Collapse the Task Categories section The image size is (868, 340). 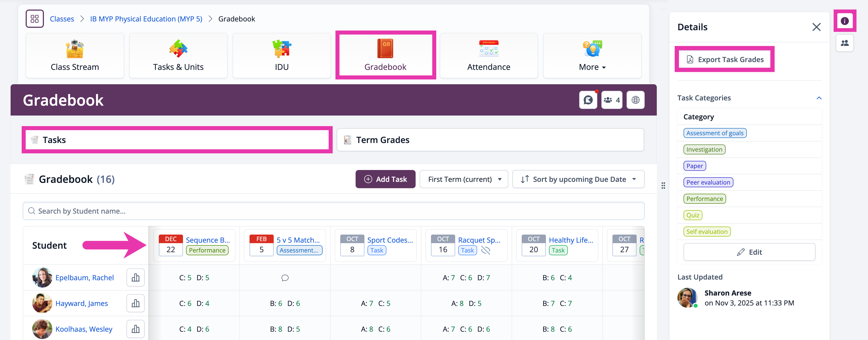pos(819,98)
